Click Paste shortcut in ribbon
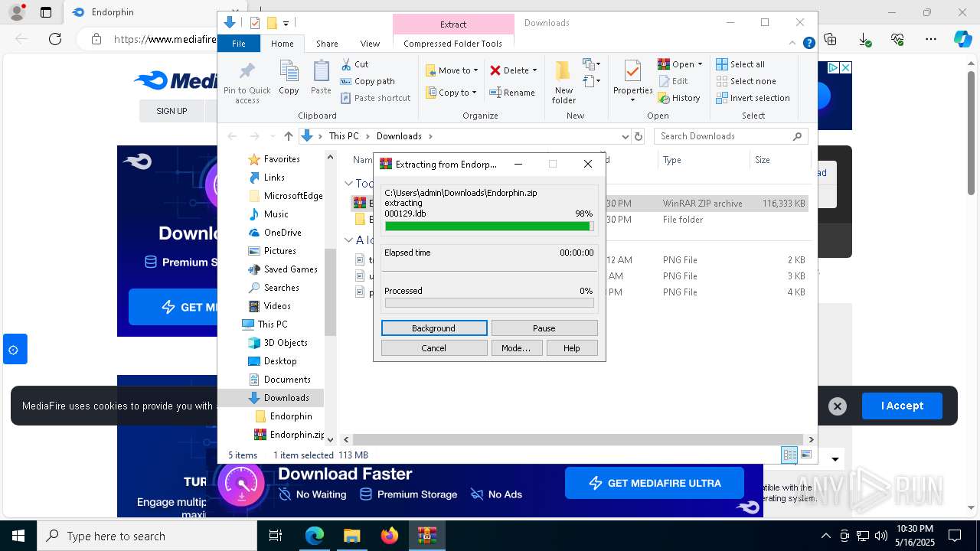 (x=376, y=98)
